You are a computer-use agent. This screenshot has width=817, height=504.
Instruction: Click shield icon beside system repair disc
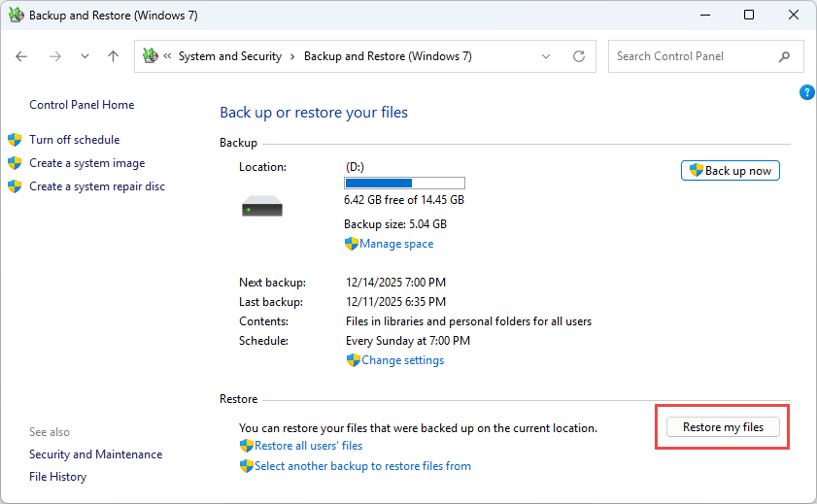[15, 186]
